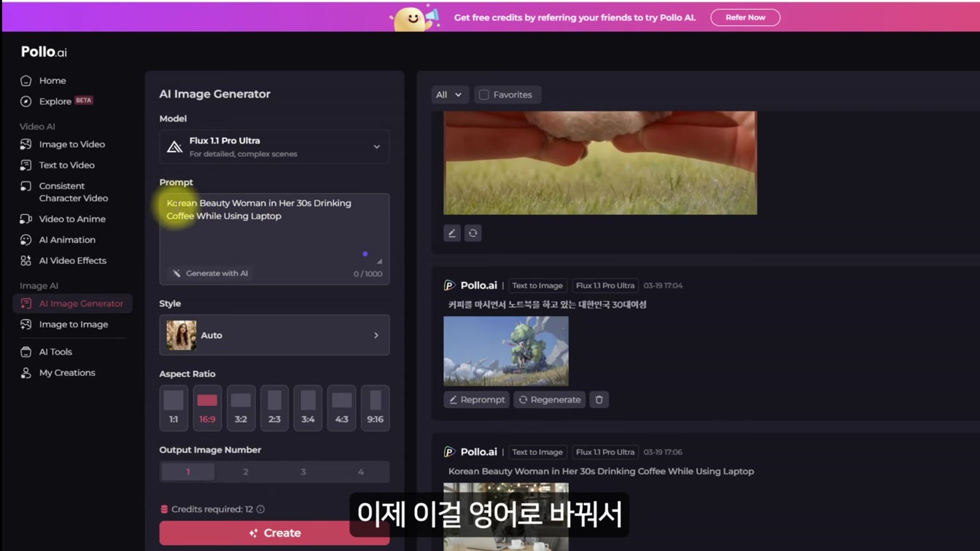Click the trash delete icon
The width and height of the screenshot is (980, 551).
[x=599, y=399]
